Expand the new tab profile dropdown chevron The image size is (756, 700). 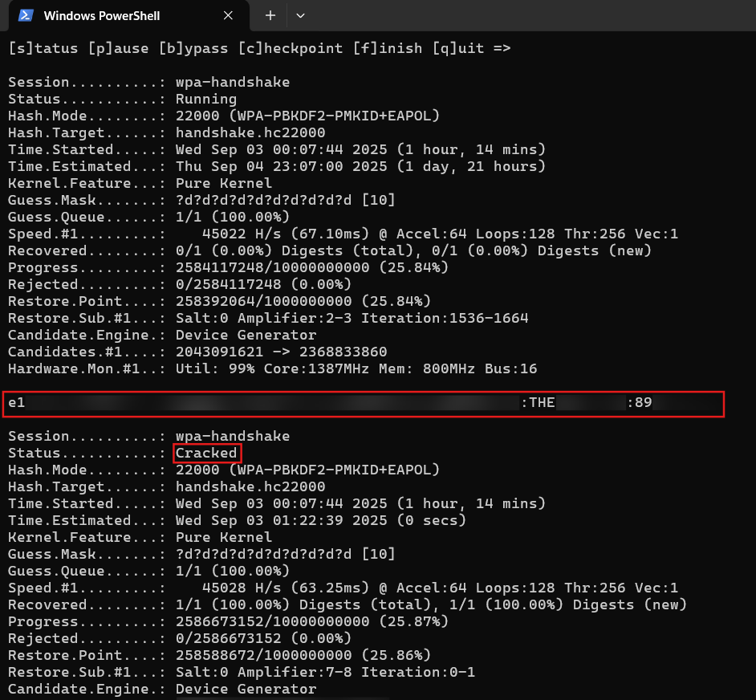(x=300, y=15)
